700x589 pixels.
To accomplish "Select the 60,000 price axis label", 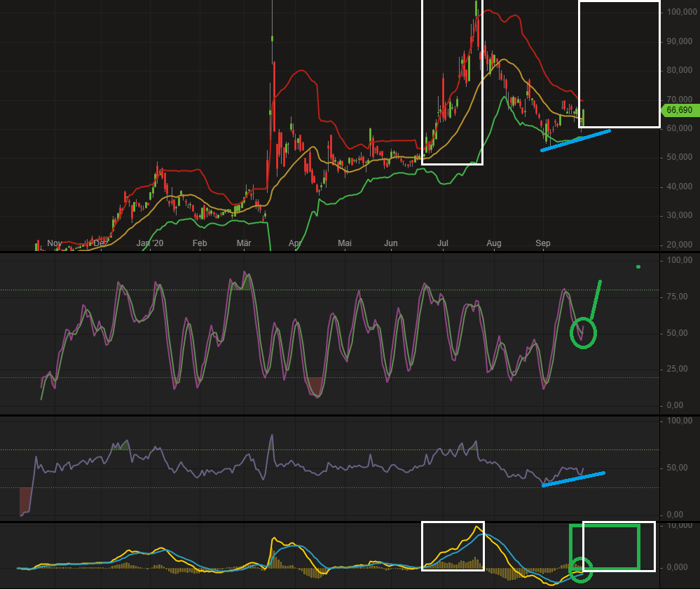I will [x=680, y=128].
